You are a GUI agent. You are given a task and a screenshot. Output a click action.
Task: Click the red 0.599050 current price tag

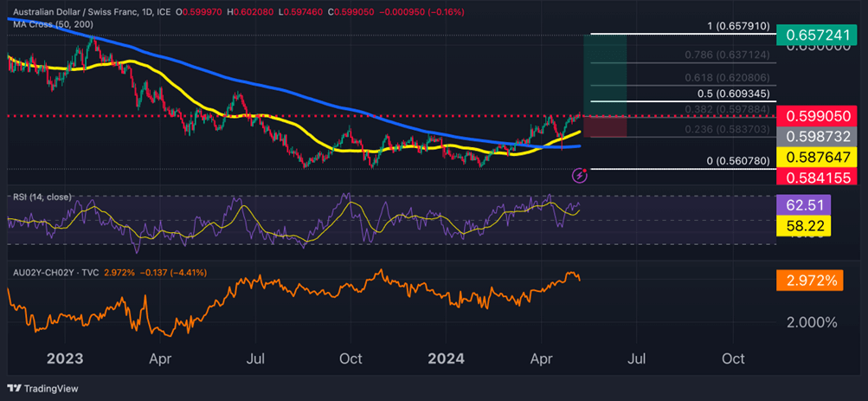[x=817, y=118]
